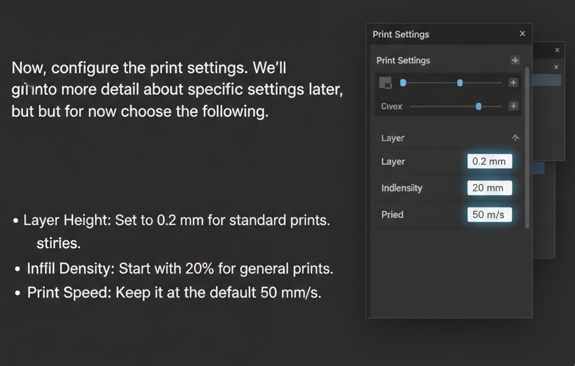Collapse the Layer section
The image size is (575, 366).
515,138
